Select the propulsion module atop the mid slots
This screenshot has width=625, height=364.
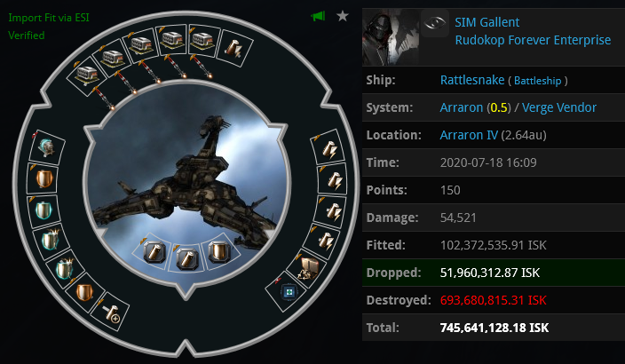tap(48, 147)
